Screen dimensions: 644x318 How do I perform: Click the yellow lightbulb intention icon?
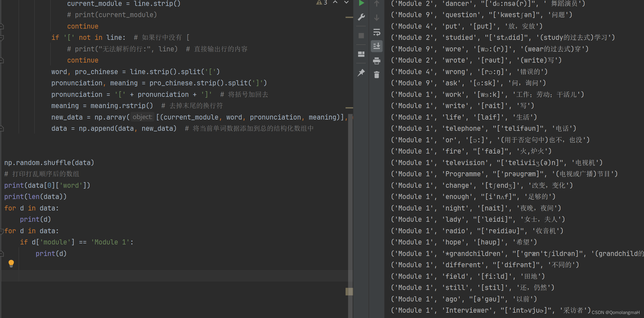[x=11, y=263]
